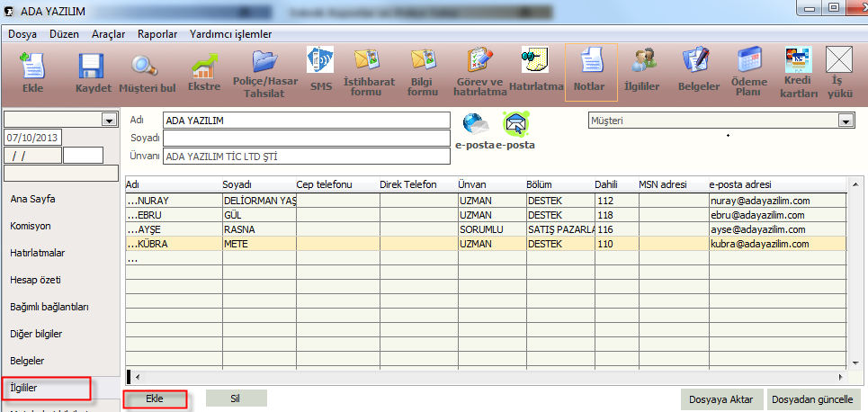The width and height of the screenshot is (868, 412).
Task: Click the horizontal scrollbar under the contacts table
Action: click(486, 376)
